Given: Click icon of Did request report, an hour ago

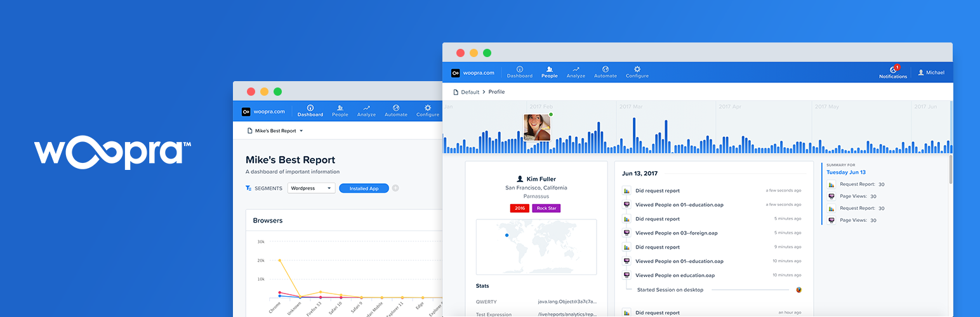Looking at the screenshot, I should click(x=626, y=313).
